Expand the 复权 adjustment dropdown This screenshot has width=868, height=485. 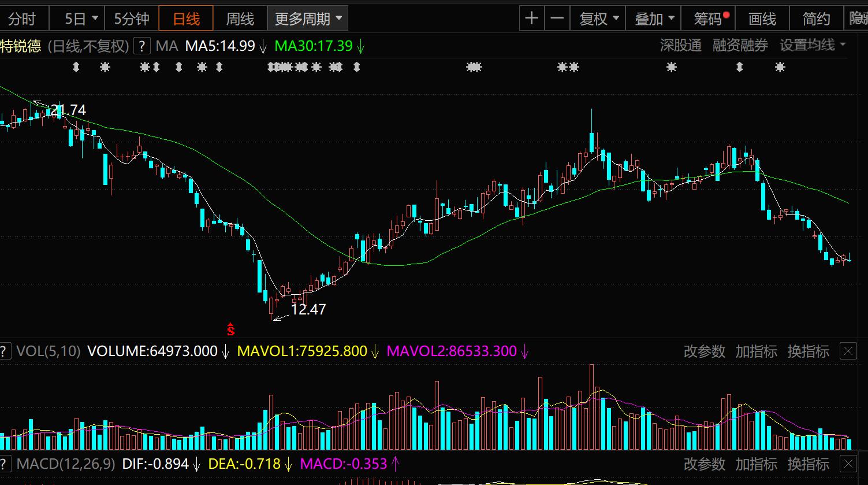(x=598, y=19)
